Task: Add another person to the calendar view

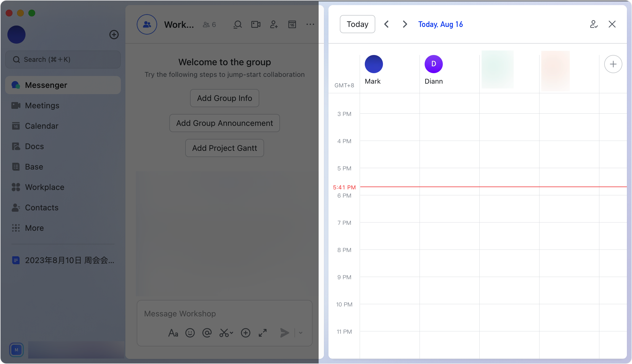Action: click(613, 64)
